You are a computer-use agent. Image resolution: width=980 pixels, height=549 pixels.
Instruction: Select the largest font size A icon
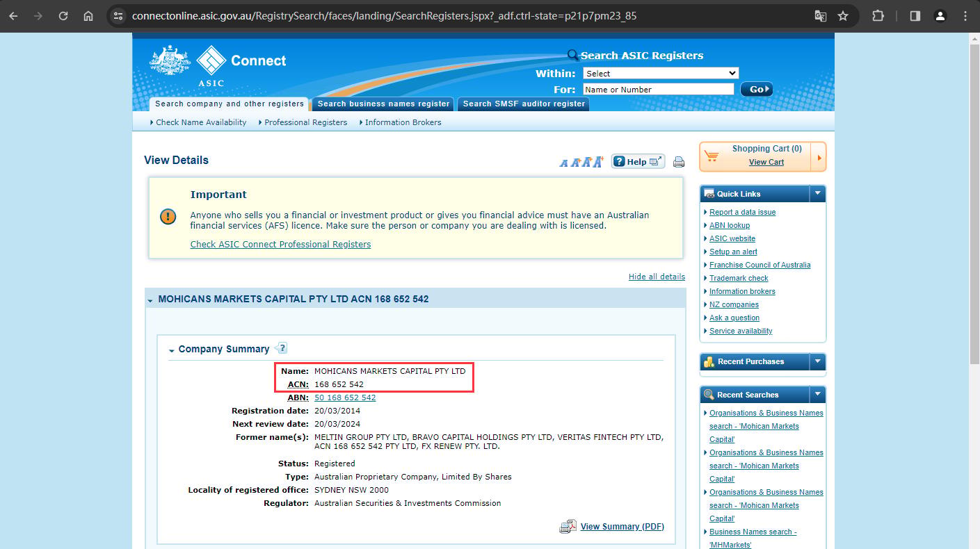(x=598, y=162)
